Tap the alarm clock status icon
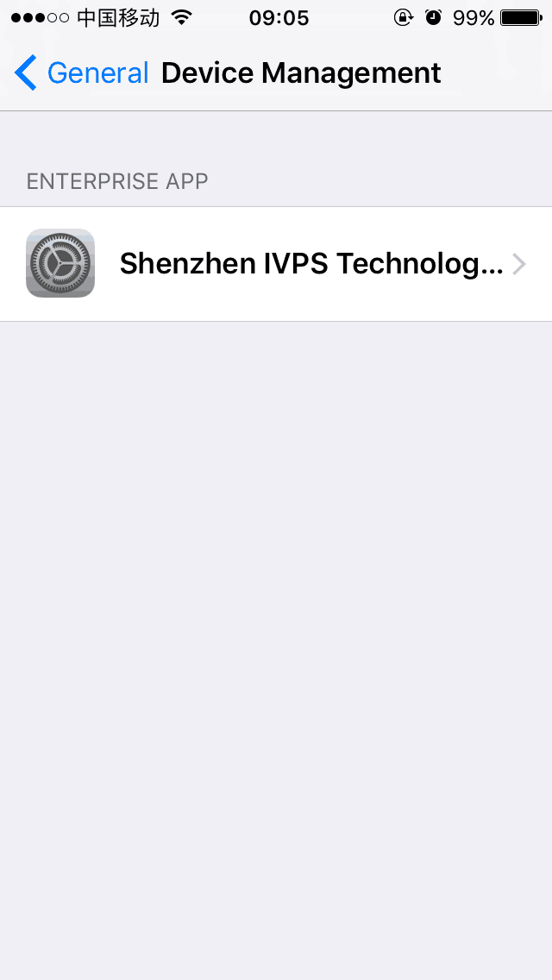 [x=433, y=17]
